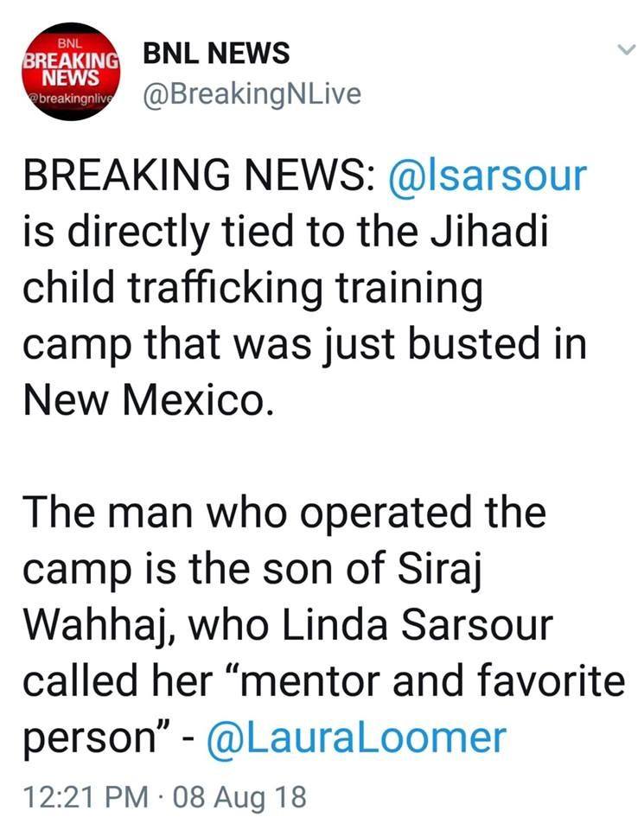This screenshot has height=830, width=644.
Task: Click the small "BNL" label in the avatar
Action: [x=67, y=41]
